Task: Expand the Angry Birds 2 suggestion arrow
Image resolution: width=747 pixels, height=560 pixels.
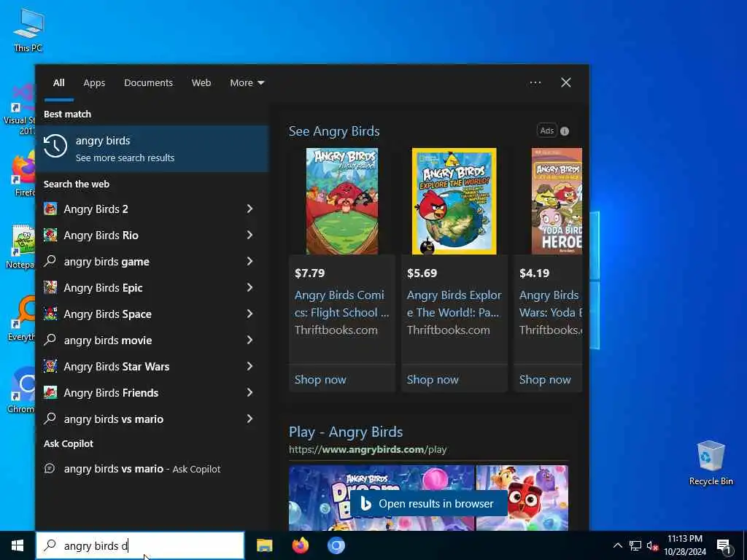Action: [249, 209]
